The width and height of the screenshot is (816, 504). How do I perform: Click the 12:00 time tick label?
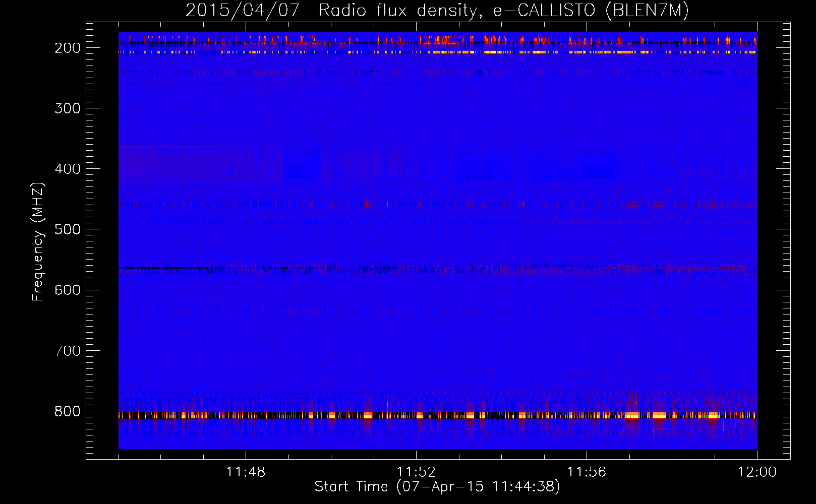pos(757,472)
